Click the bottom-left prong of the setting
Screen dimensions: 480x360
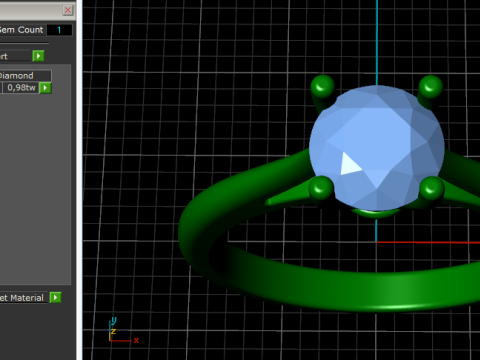pyautogui.click(x=321, y=188)
